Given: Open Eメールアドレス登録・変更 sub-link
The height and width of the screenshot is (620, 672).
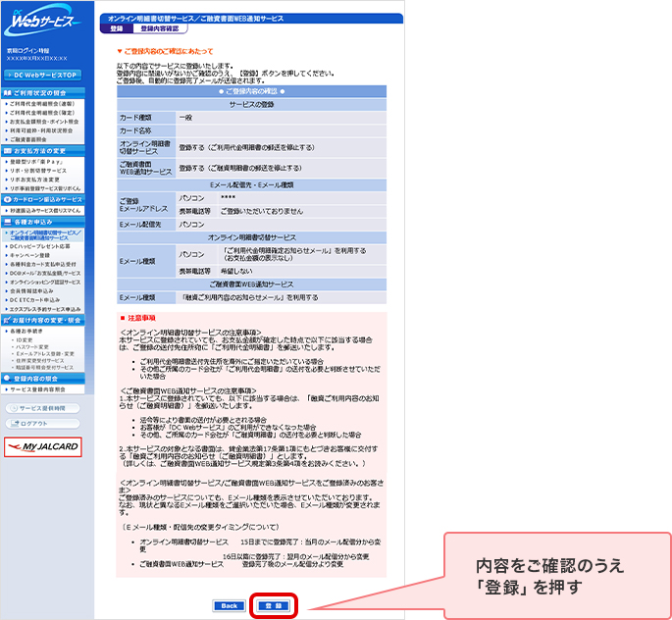Looking at the screenshot, I should point(44,354).
